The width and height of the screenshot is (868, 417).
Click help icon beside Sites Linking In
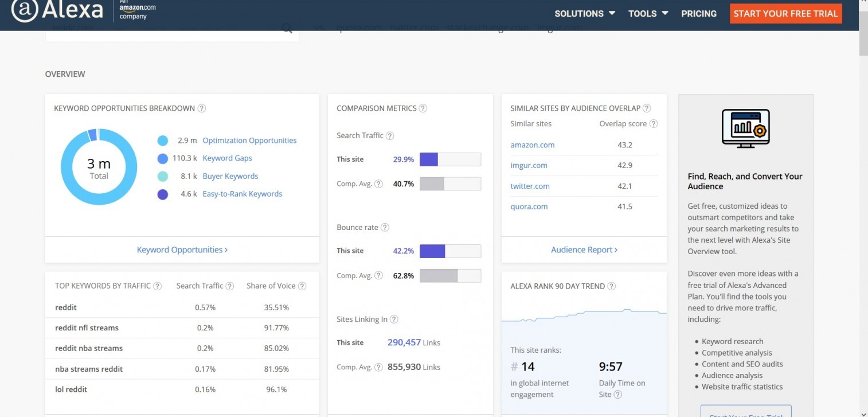click(394, 319)
